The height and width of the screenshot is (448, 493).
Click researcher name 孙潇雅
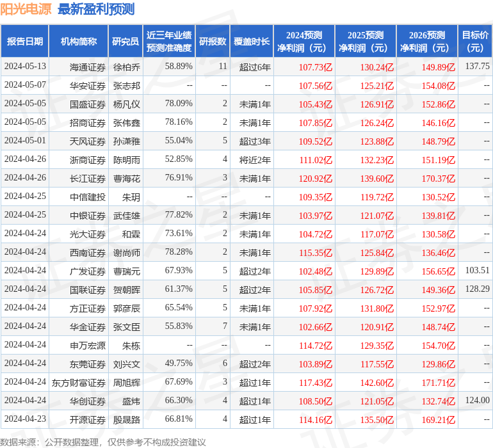[x=127, y=141]
